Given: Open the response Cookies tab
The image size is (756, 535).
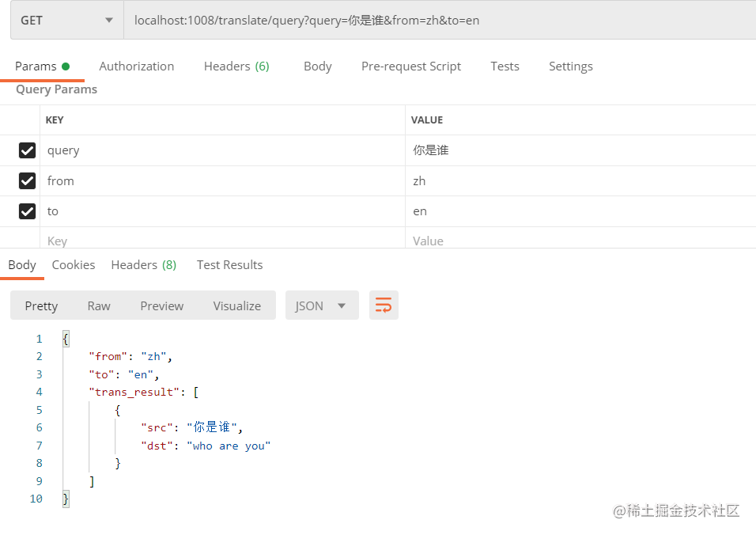Looking at the screenshot, I should (x=74, y=265).
